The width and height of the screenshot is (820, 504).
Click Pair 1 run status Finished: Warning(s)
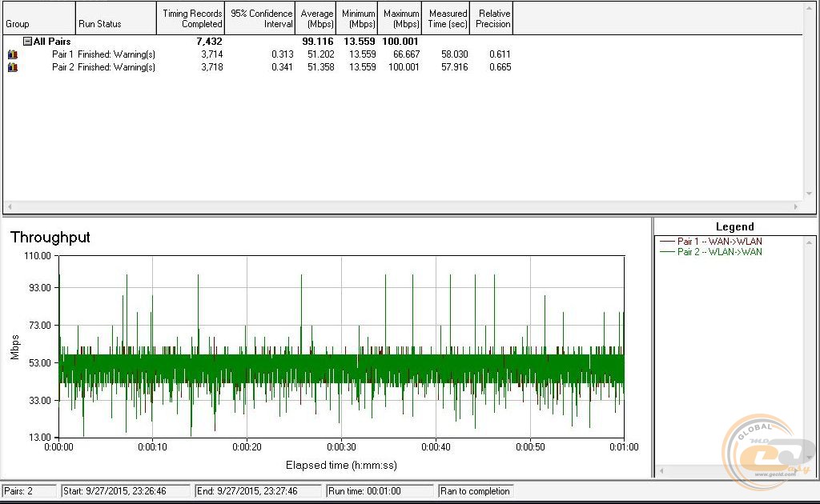[x=116, y=54]
